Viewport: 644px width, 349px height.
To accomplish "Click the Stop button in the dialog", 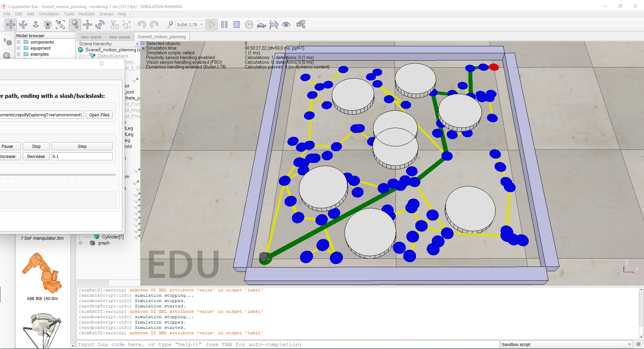I will point(36,146).
